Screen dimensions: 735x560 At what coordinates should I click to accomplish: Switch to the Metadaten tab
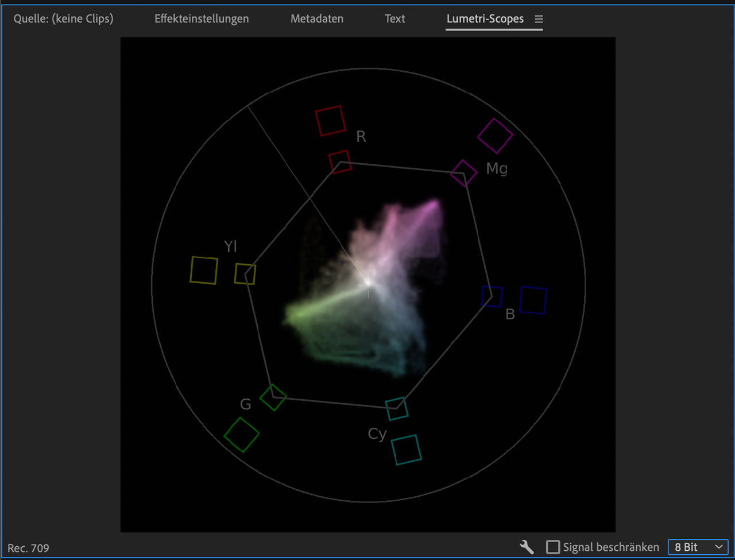point(317,18)
